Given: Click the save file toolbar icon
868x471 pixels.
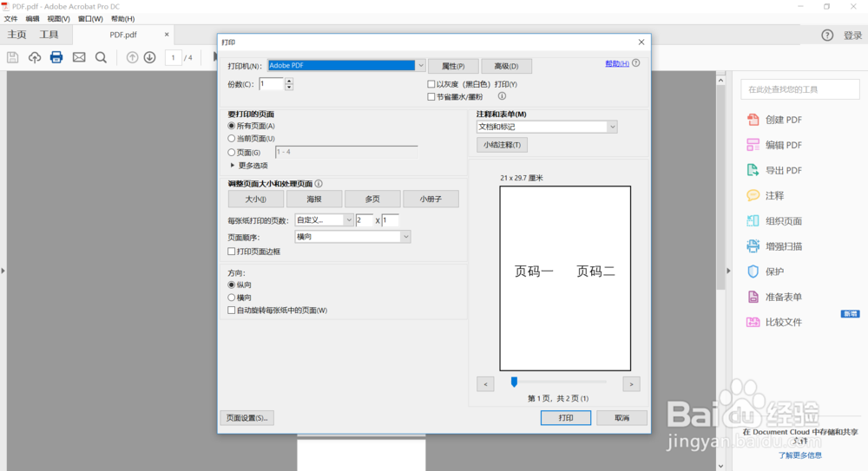Looking at the screenshot, I should click(12, 57).
